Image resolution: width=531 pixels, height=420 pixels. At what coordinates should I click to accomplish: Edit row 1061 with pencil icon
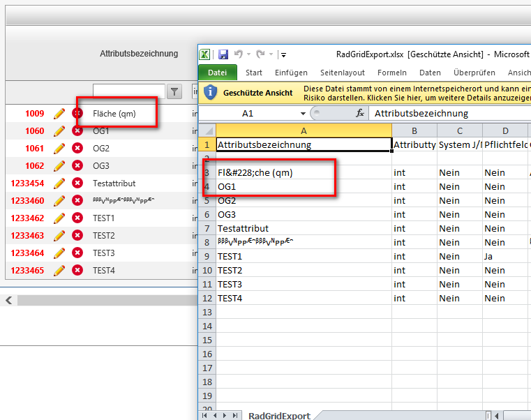[59, 149]
